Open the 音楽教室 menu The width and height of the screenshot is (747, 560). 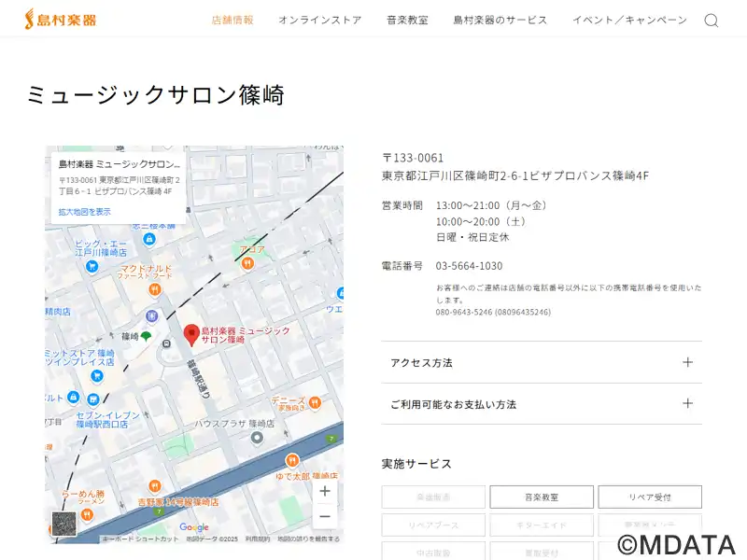pos(407,20)
